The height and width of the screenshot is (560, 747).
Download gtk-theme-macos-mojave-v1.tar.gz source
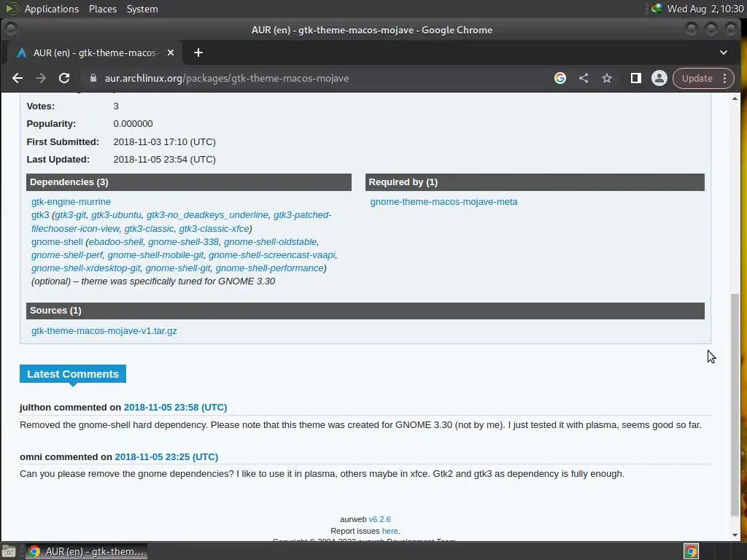tap(104, 330)
